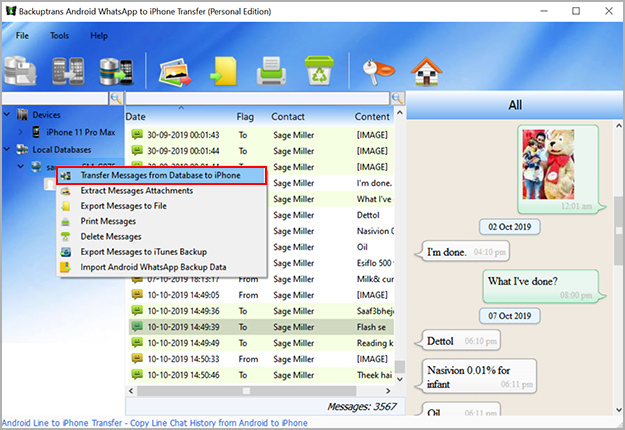The image size is (625, 430).
Task: Collapse the Devices tree node
Action: click(x=10, y=116)
